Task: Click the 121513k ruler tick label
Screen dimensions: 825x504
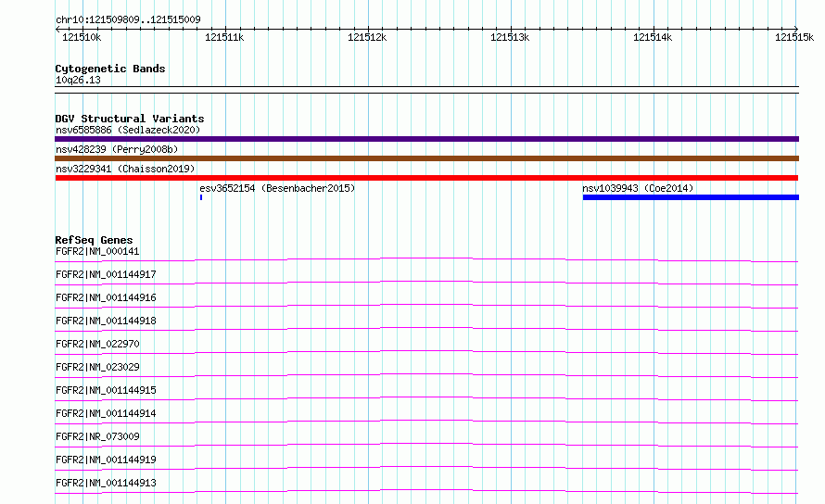Action: pos(510,37)
